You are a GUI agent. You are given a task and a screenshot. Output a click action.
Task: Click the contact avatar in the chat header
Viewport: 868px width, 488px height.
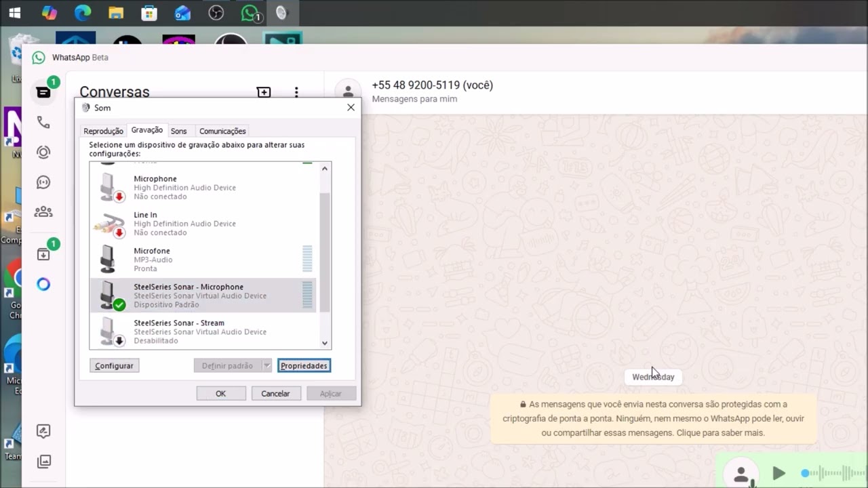click(348, 91)
